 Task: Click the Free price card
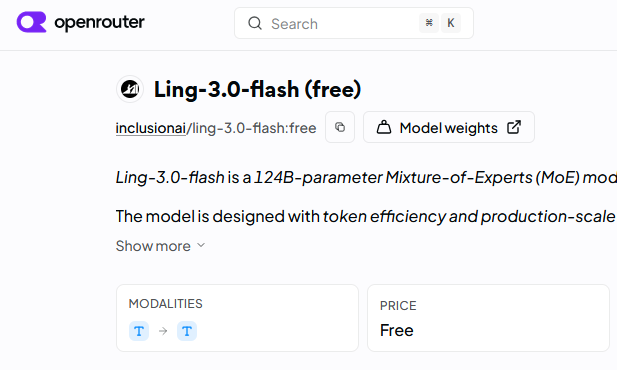coord(488,318)
